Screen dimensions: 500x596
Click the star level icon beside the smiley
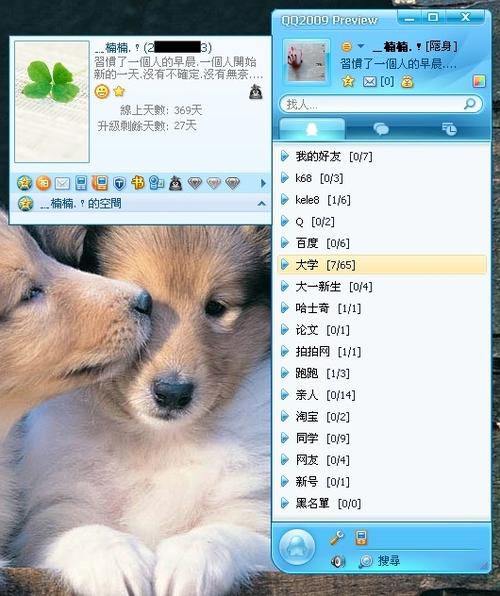(x=119, y=91)
